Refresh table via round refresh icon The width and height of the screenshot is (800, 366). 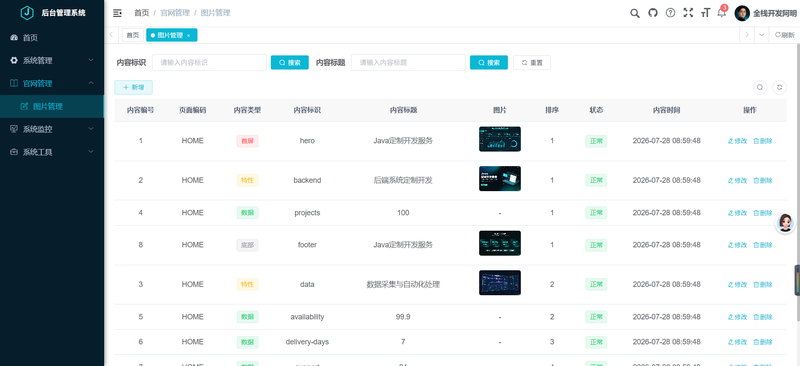pos(779,87)
